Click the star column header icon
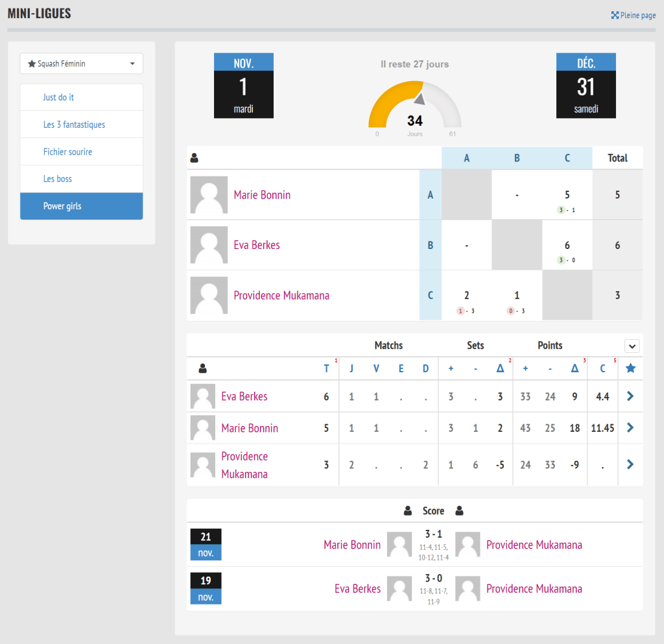 630,368
